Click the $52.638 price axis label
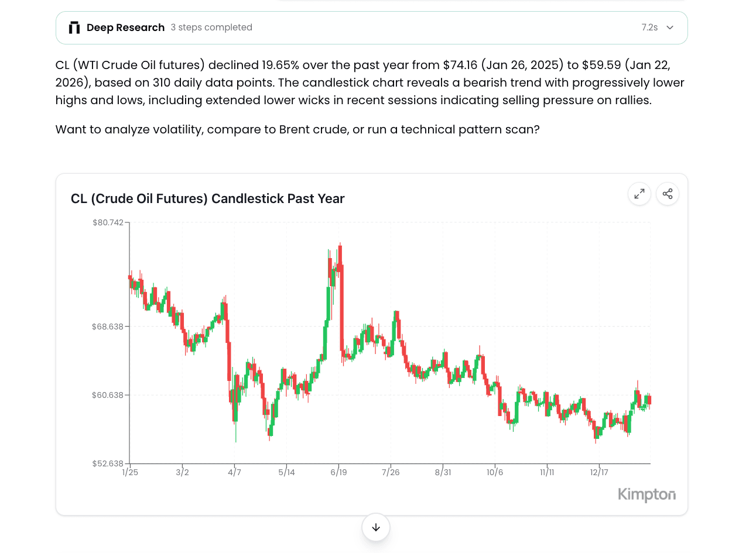 pyautogui.click(x=108, y=463)
